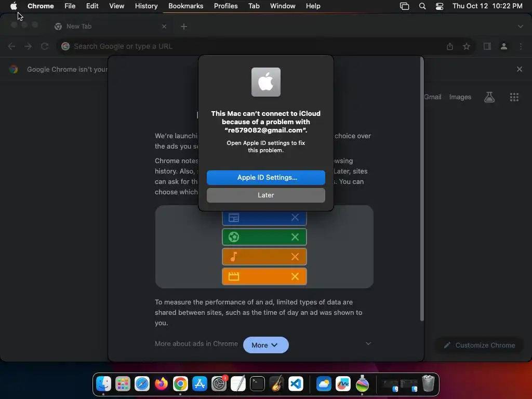
Task: Remove the music note topic card
Action: [295, 257]
